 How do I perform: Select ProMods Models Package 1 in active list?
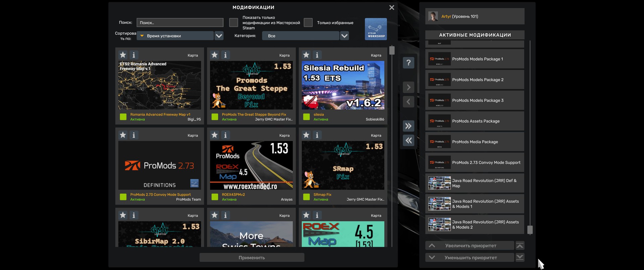[475, 59]
